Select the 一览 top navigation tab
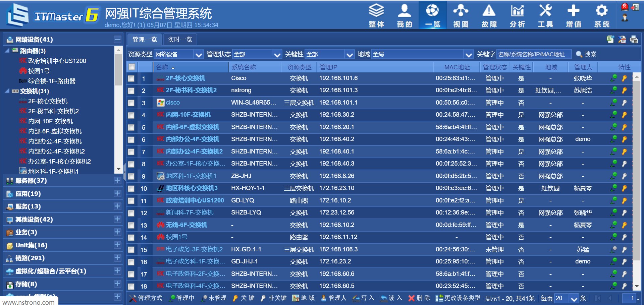Viewport: 644px width, 305px height. click(x=433, y=15)
